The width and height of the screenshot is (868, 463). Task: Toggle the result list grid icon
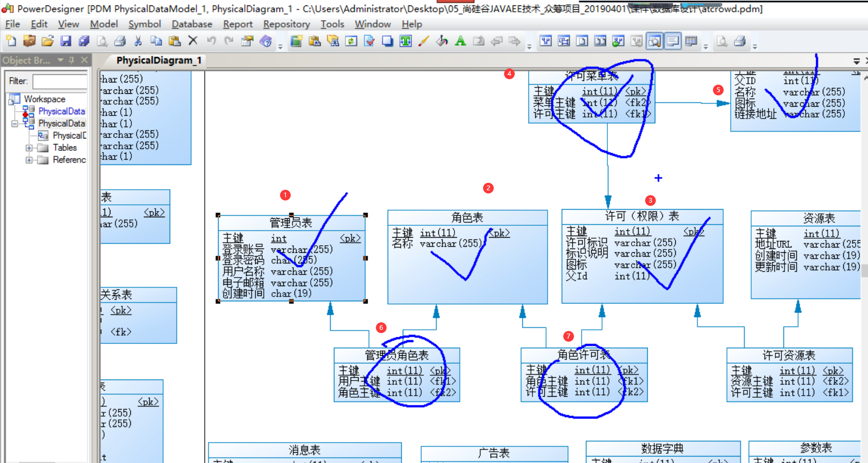coord(691,41)
